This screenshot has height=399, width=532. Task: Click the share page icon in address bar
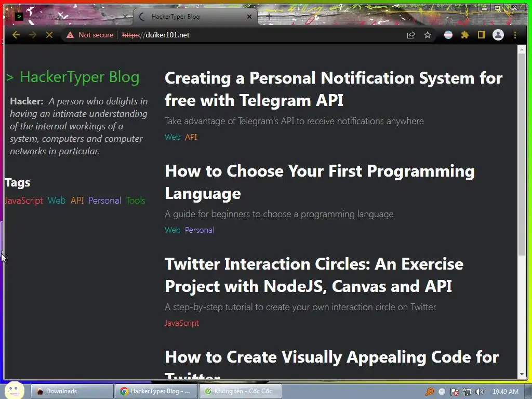click(x=411, y=35)
